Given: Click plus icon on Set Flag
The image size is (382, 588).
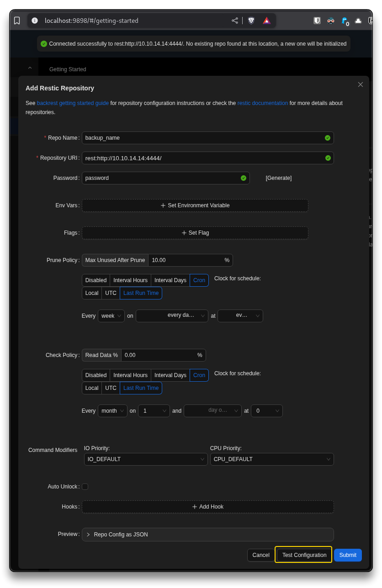Looking at the screenshot, I should [184, 233].
